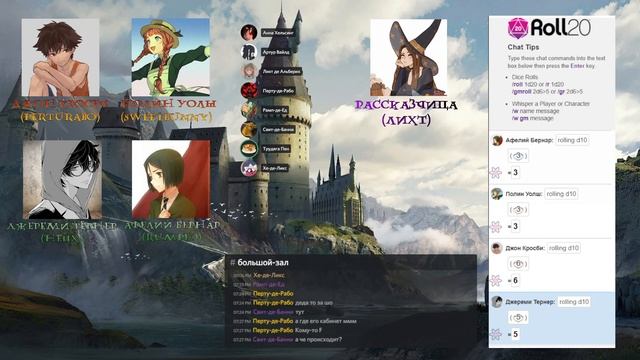
Task: Click Трудяга Пол's food avatar in voice list
Action: click(249, 149)
